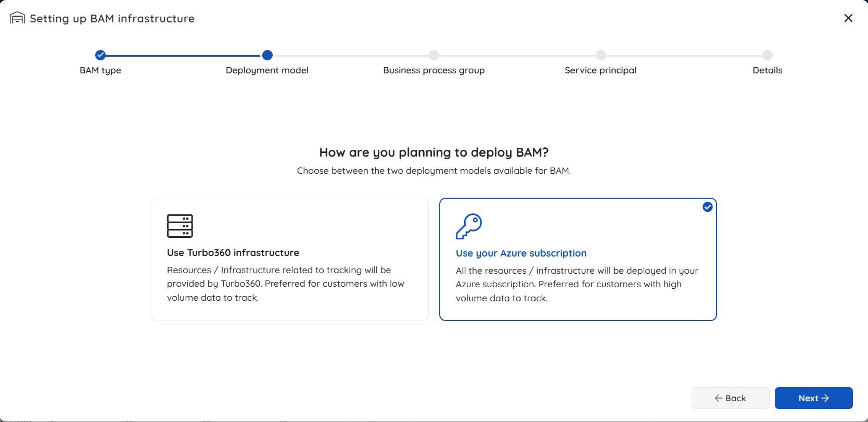Click the Turbo360 low volume data description
The image size is (868, 422).
[286, 284]
